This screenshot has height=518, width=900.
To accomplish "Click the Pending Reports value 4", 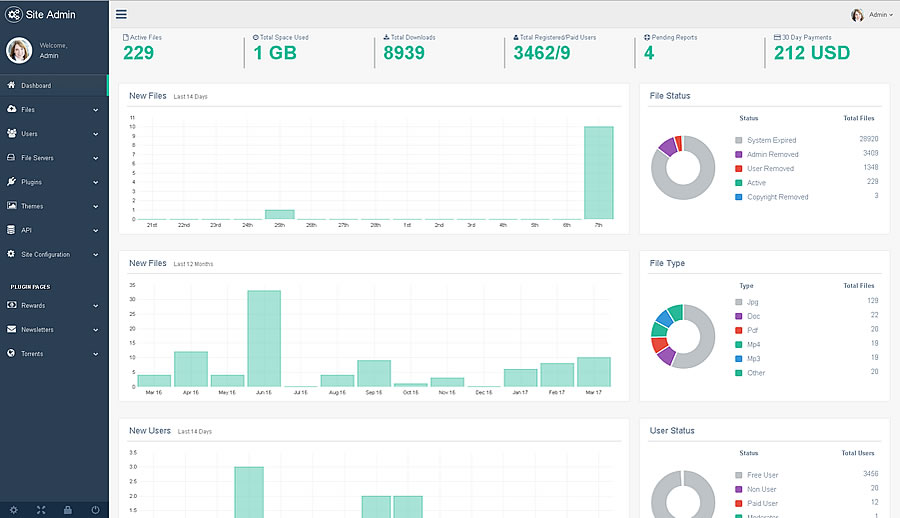I will tap(649, 53).
